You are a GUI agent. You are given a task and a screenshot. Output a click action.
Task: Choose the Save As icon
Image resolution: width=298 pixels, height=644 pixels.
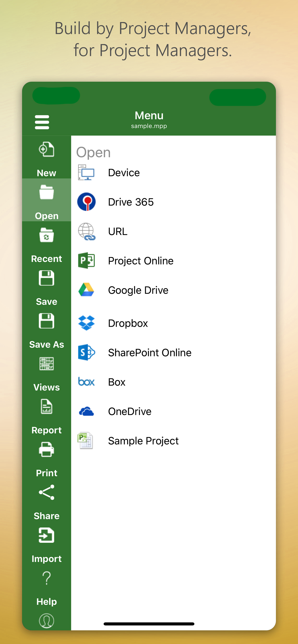[47, 321]
